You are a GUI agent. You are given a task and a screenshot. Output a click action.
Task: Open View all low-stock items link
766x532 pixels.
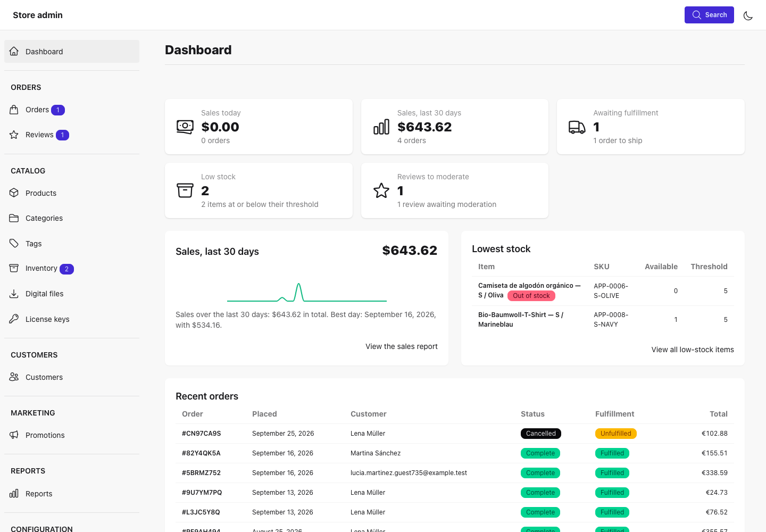click(693, 350)
